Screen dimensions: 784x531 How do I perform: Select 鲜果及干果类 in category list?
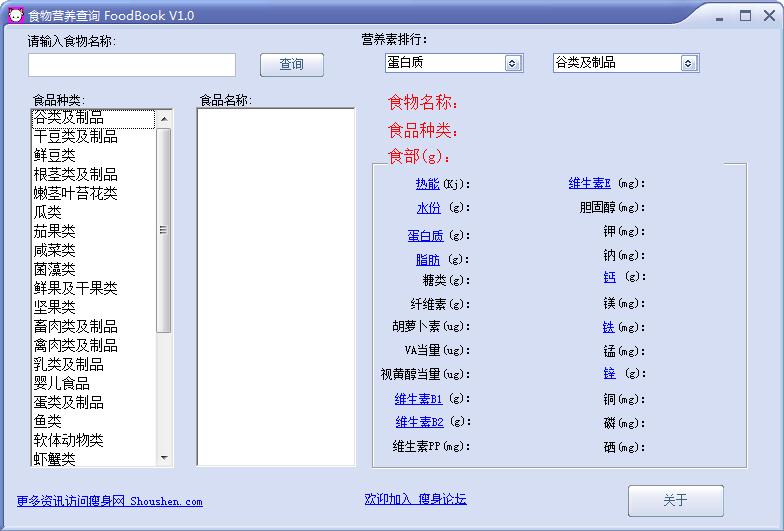coord(94,288)
